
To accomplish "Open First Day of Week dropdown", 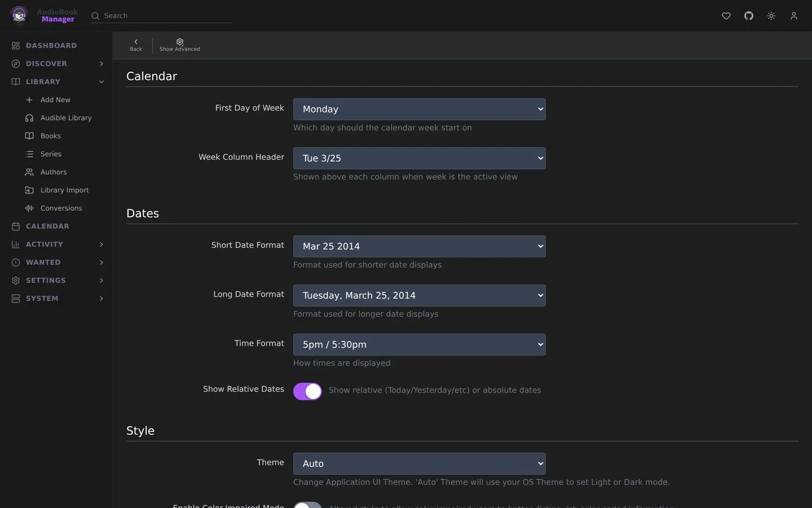I will coord(420,109).
